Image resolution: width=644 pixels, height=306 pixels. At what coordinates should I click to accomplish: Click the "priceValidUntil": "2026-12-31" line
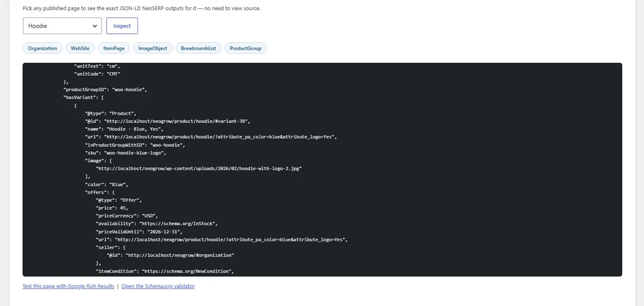[139, 231]
